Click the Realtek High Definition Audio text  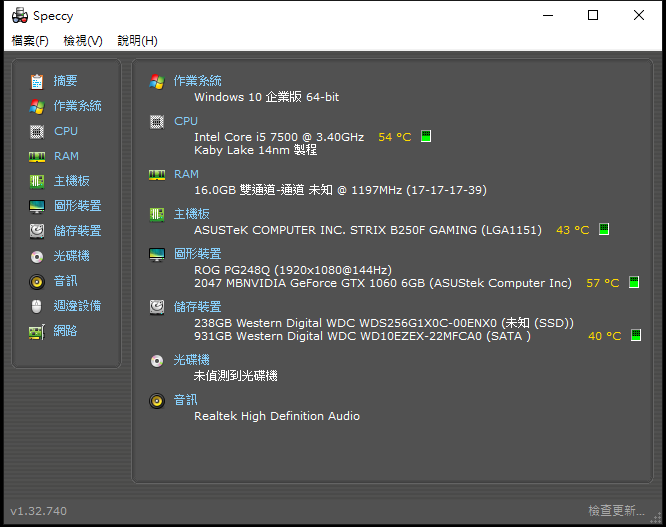(x=277, y=416)
